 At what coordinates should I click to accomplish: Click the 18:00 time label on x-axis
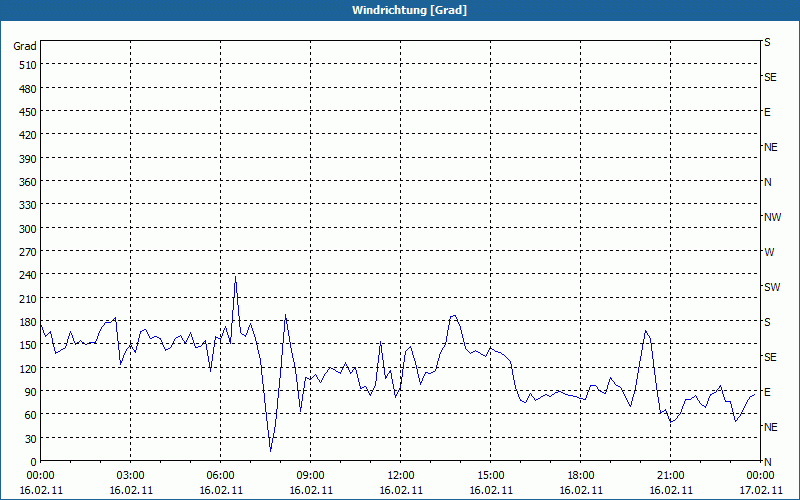tap(580, 475)
